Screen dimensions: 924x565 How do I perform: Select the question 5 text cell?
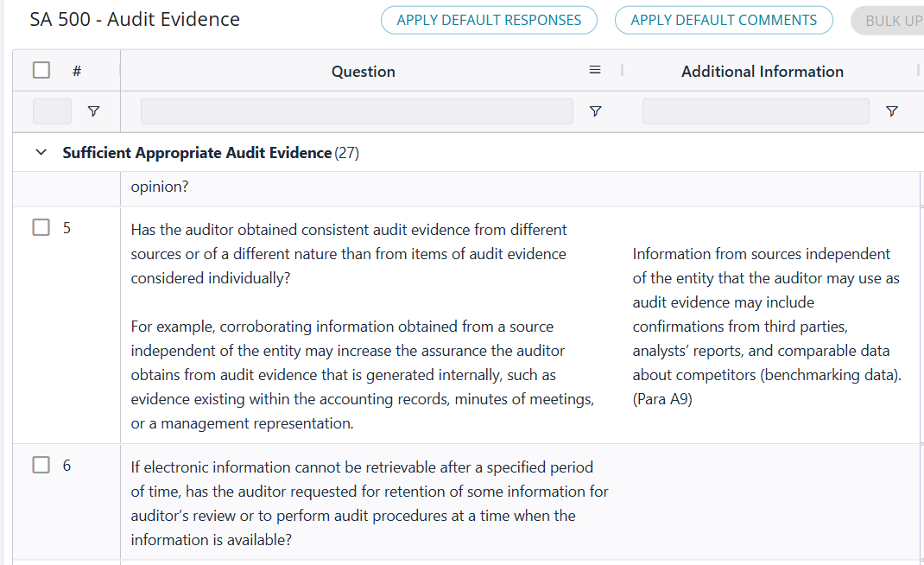pyautogui.click(x=363, y=327)
